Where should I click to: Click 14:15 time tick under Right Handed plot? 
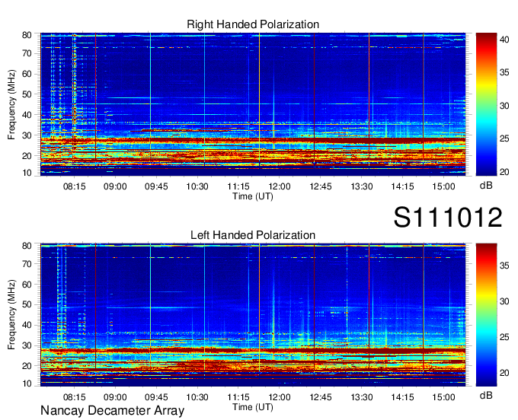[x=402, y=186]
